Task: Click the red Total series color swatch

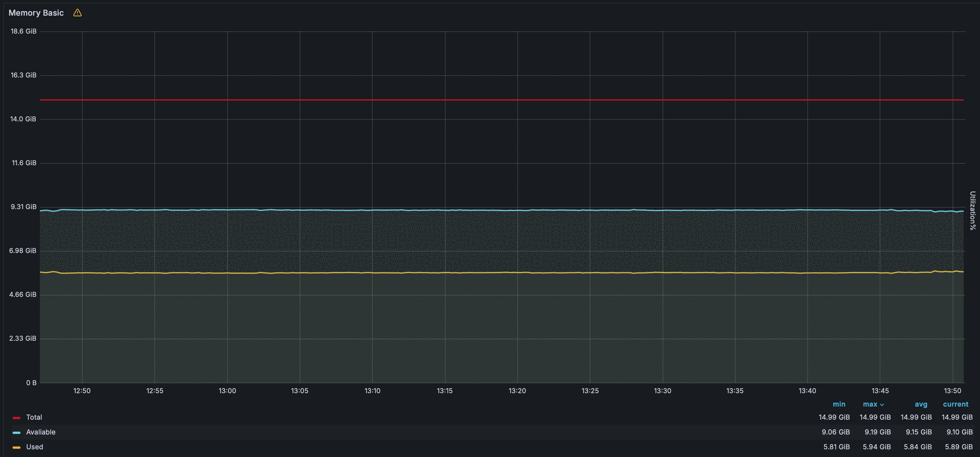Action: [x=16, y=417]
